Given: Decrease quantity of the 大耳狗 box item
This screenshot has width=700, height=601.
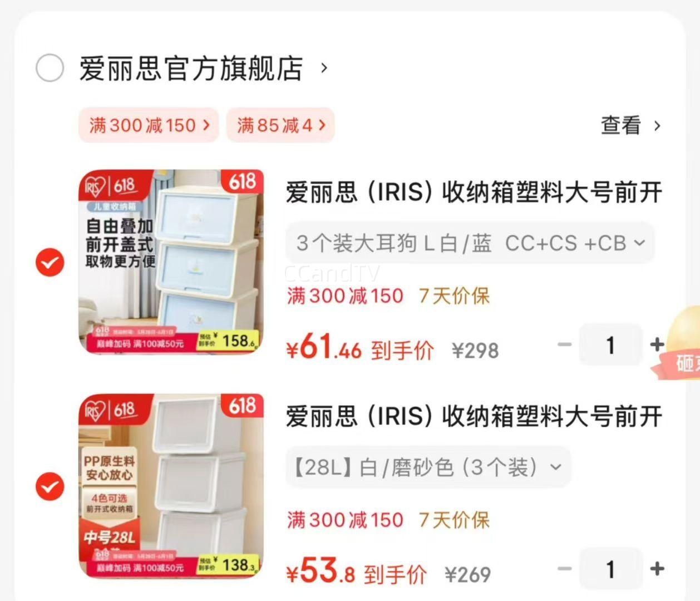Looking at the screenshot, I should pyautogui.click(x=565, y=344).
